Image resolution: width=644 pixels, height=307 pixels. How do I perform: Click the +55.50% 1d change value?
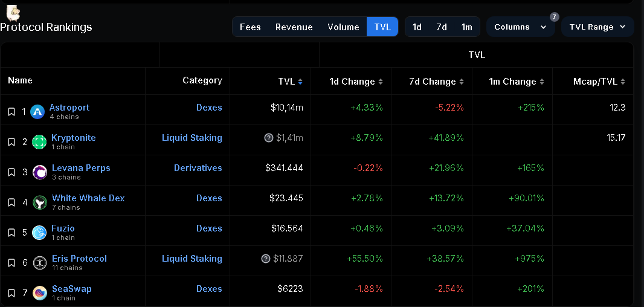[365, 259]
